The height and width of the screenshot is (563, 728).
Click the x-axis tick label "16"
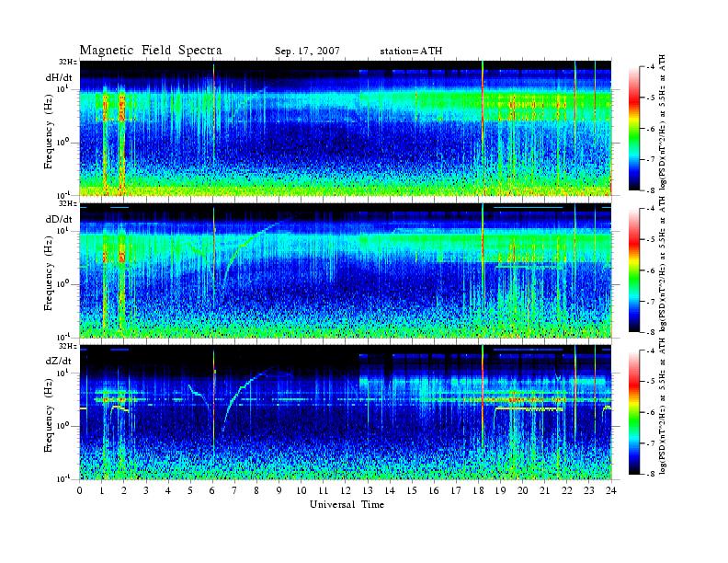pos(434,490)
